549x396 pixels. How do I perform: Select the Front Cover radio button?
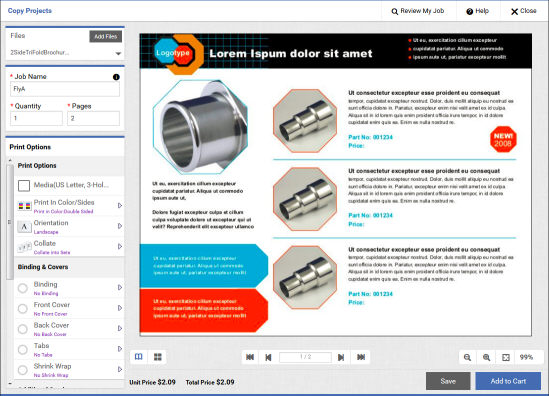pyautogui.click(x=23, y=308)
